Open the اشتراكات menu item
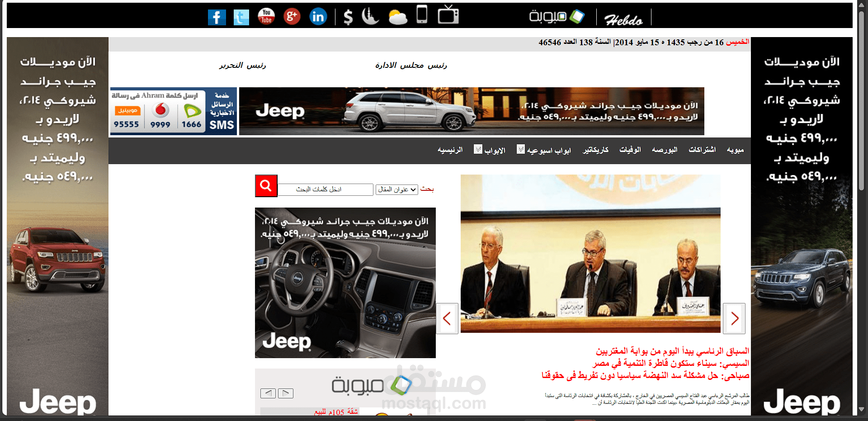The image size is (868, 421). pos(702,150)
